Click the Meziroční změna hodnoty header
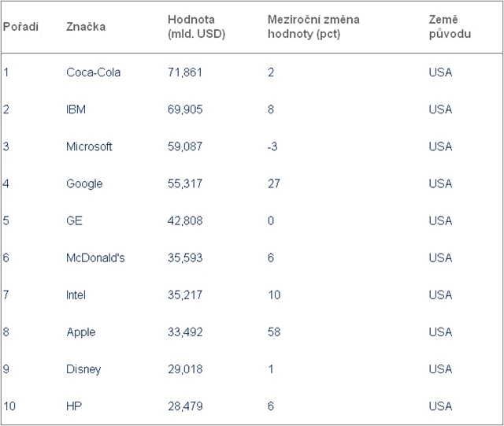 313,27
